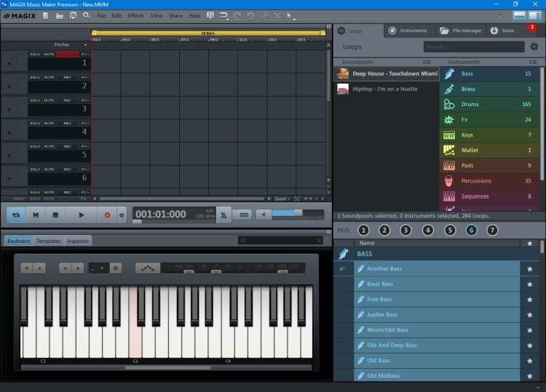Select the HipHop - I'm on a Hustle soundpool
Image resolution: width=546 pixels, height=392 pixels.
click(386, 89)
